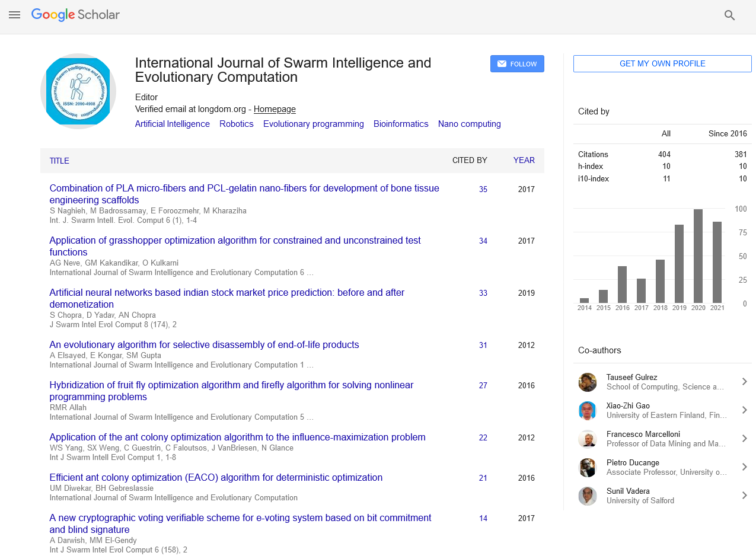Click Tauseef Gulrez's avatar photo
The height and width of the screenshot is (559, 756).
(x=587, y=382)
